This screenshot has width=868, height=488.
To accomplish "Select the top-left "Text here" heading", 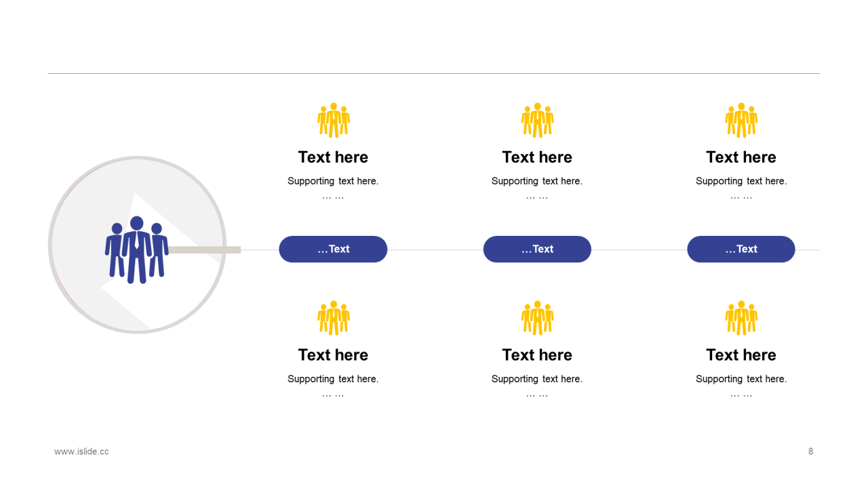I will pos(333,157).
